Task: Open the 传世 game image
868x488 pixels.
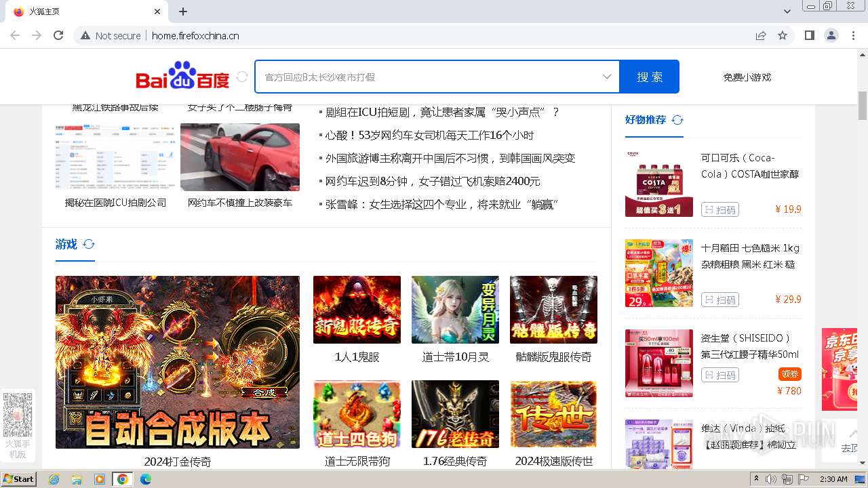Action: pos(553,414)
